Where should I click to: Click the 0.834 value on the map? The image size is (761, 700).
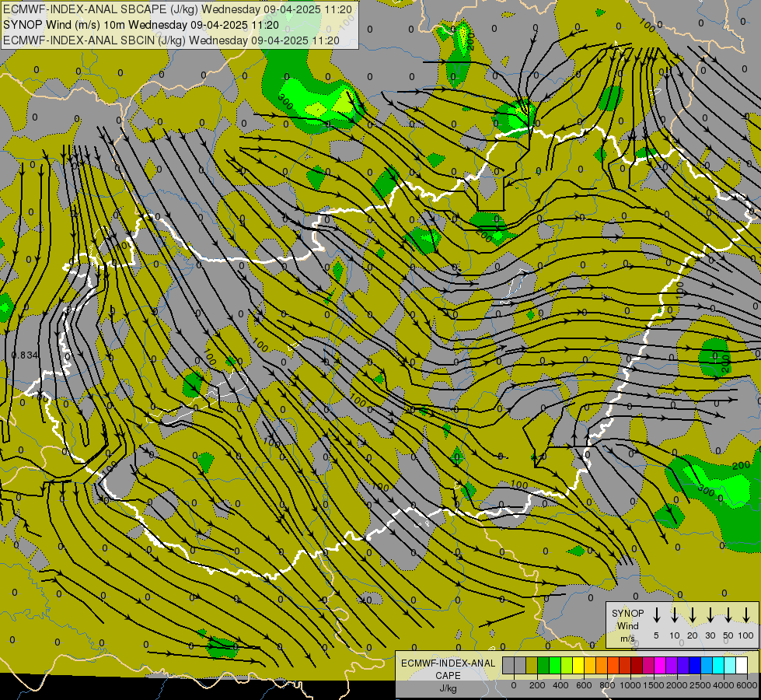click(25, 355)
